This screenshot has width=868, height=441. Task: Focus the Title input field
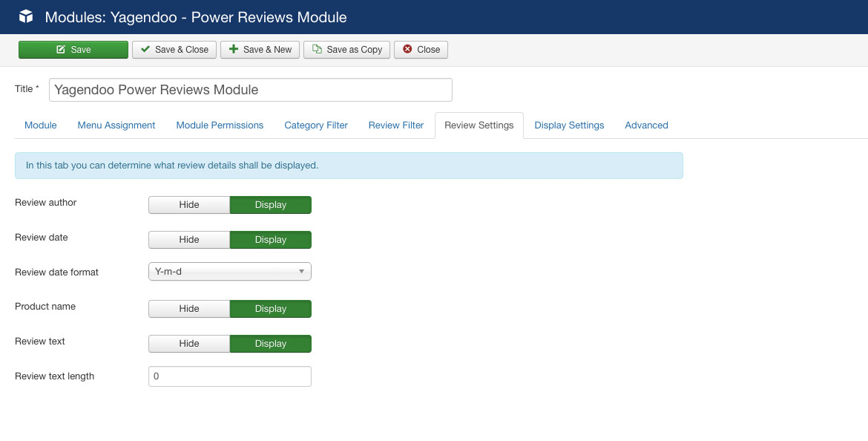click(251, 90)
